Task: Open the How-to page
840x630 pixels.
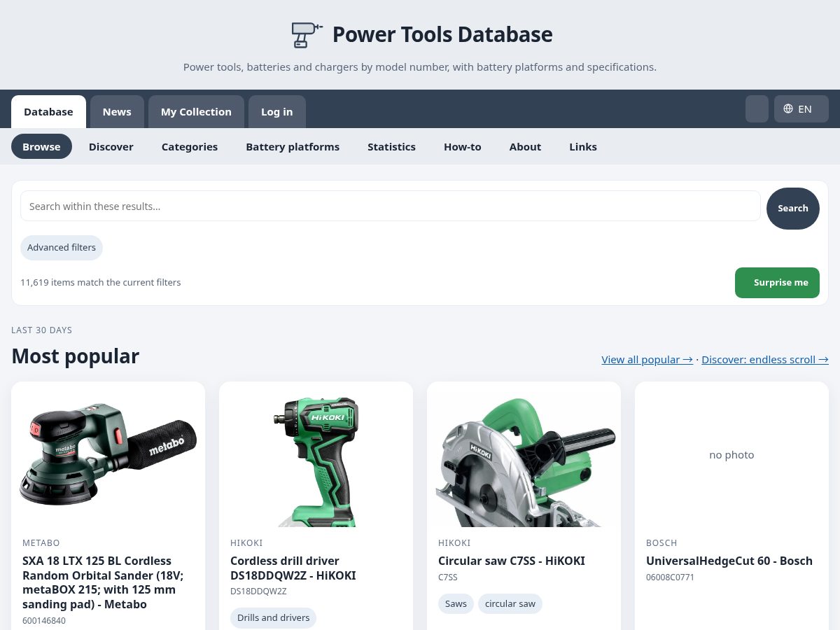Action: pyautogui.click(x=463, y=146)
